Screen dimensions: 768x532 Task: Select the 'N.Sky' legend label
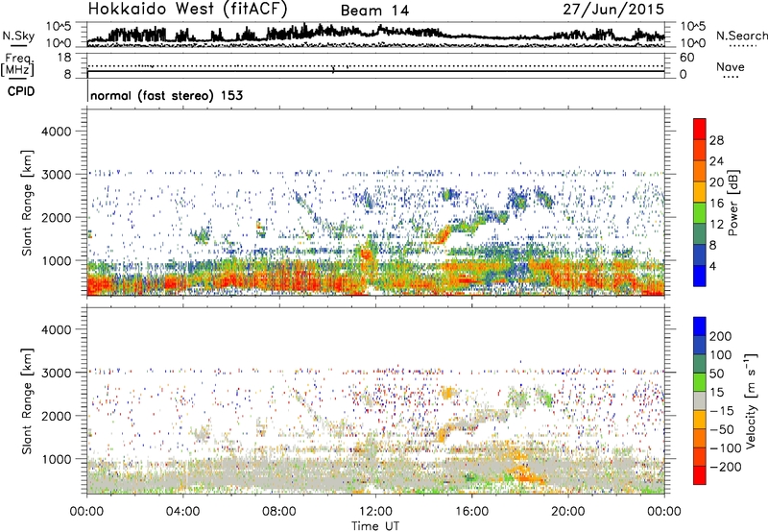[18, 36]
